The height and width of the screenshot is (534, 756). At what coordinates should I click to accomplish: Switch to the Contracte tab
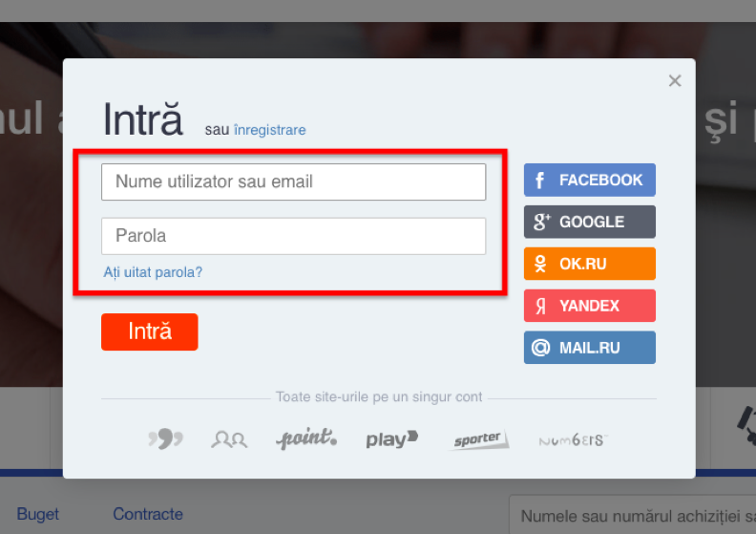148,514
